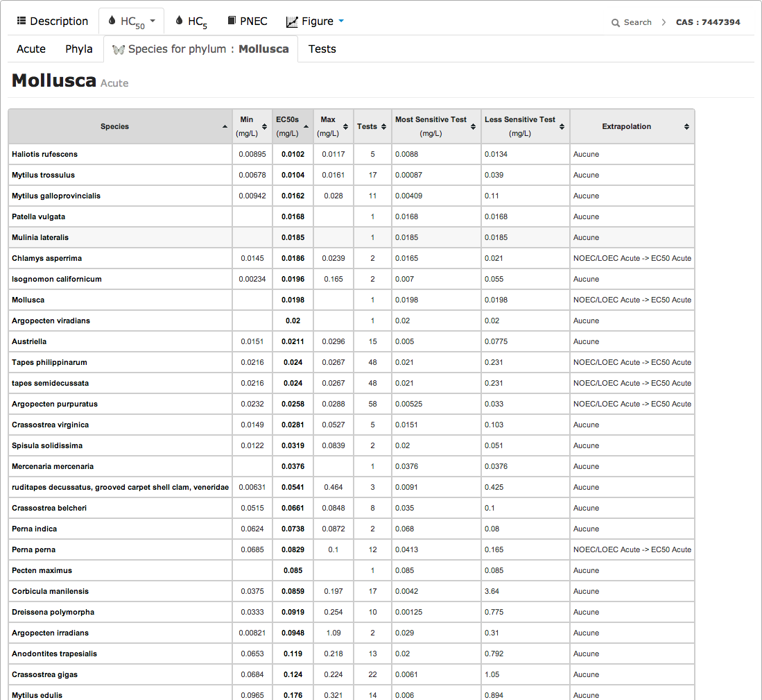Click the magnifier Search icon
762x700 pixels.
[615, 23]
